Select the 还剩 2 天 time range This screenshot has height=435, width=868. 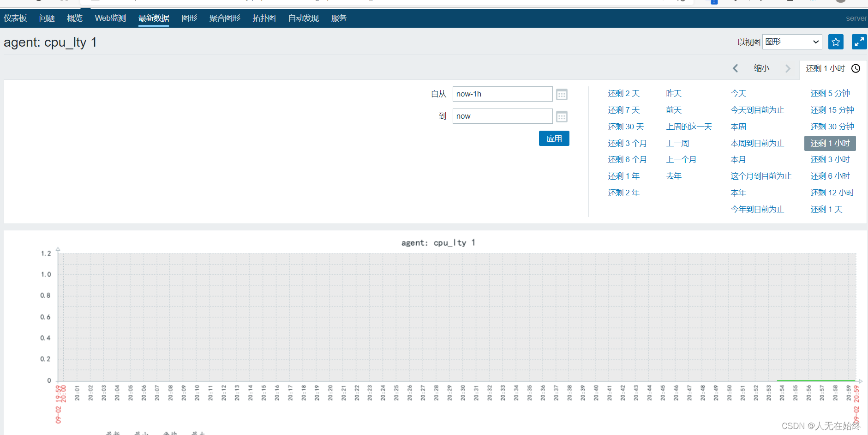click(x=624, y=94)
